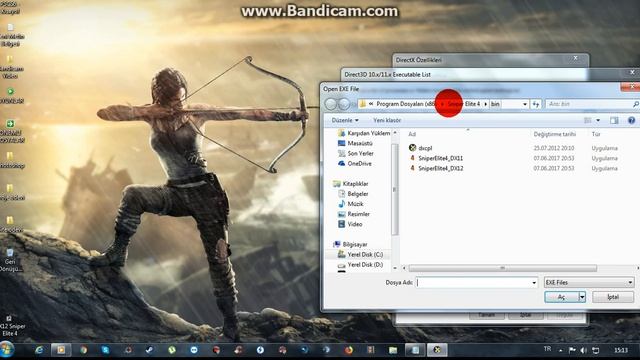The height and width of the screenshot is (360, 640).
Task: Open the EXE Files type combo box
Action: (589, 282)
